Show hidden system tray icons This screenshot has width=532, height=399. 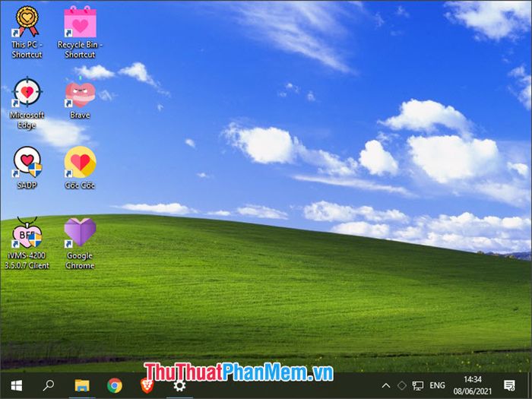386,385
